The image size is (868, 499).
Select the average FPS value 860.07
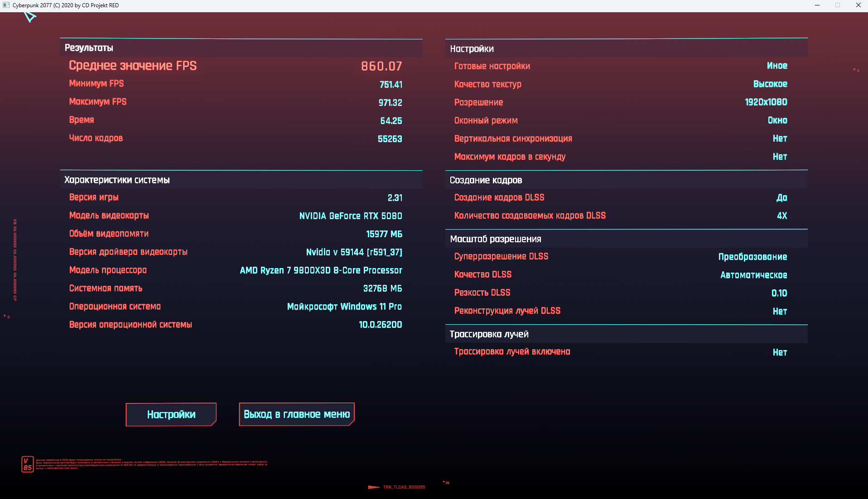381,66
